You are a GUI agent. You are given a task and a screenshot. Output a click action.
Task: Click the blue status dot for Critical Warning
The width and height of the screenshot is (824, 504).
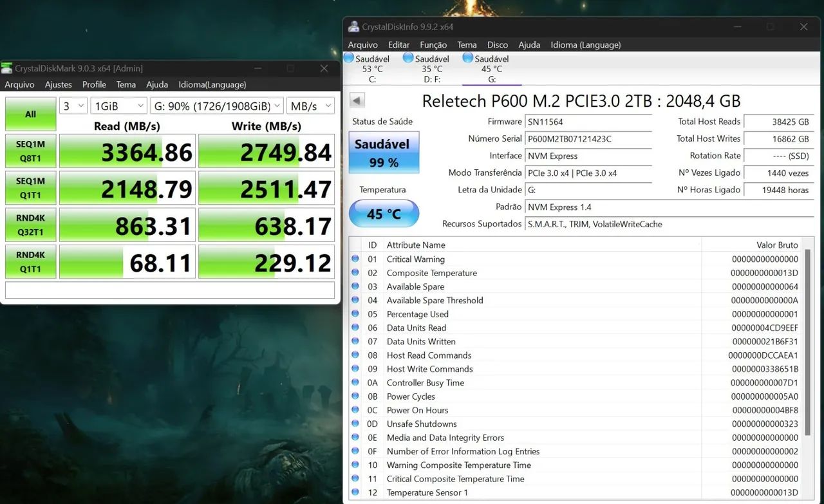(355, 259)
